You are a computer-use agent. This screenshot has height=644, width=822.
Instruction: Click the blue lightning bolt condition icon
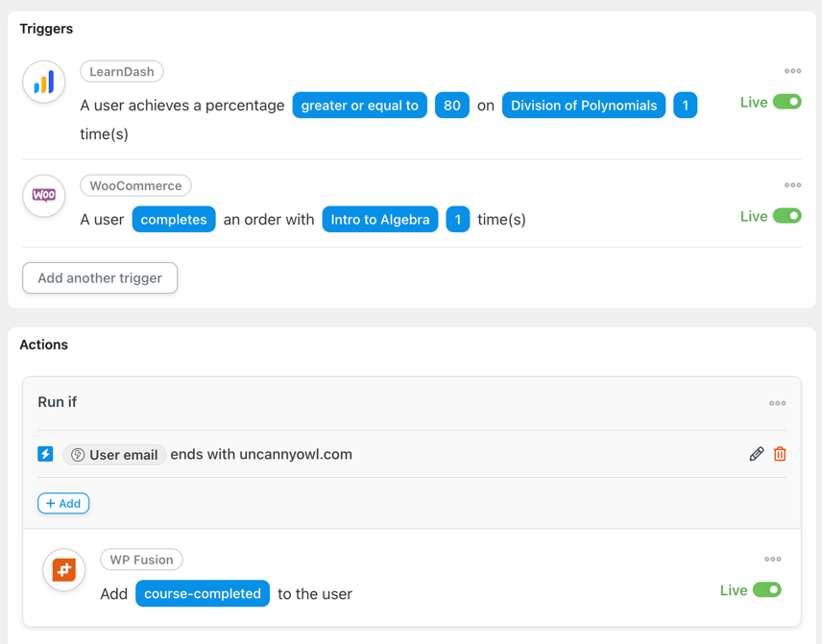(x=45, y=454)
